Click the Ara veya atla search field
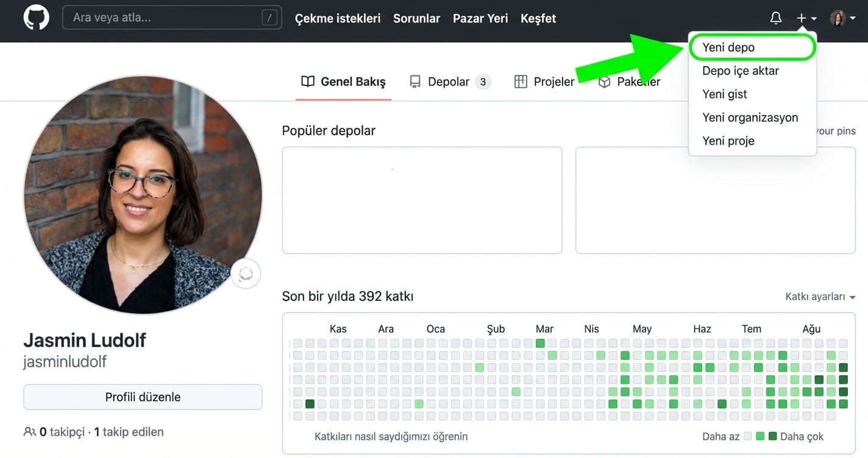Screen dimensions: 868x458 click(x=171, y=18)
